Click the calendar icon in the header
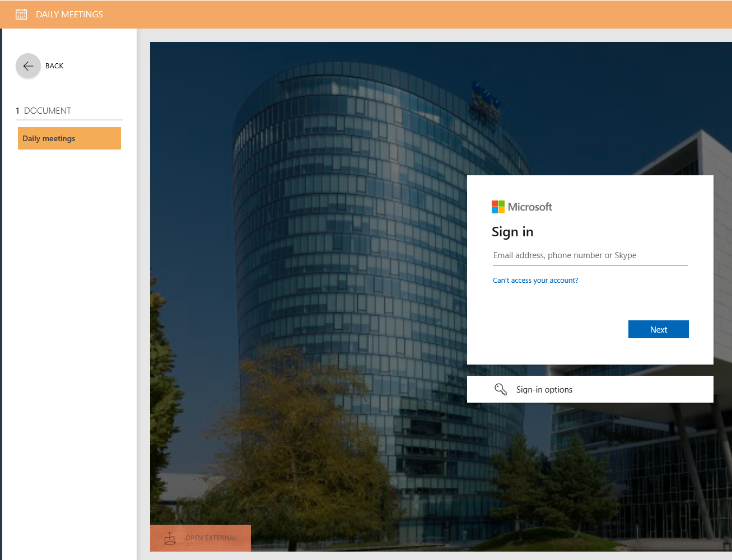This screenshot has width=732, height=560. coord(21,15)
